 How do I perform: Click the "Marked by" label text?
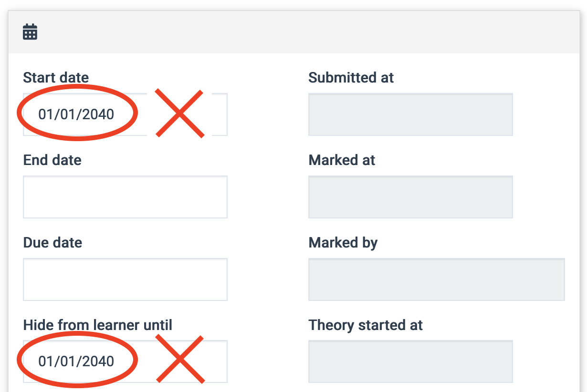coord(343,243)
